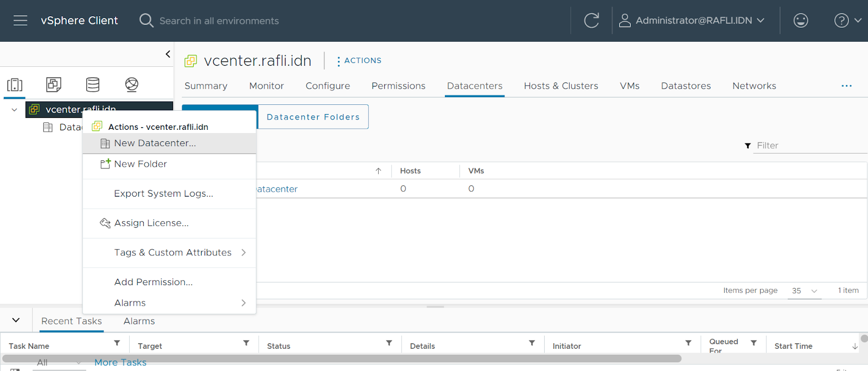Expand the help menu chevron

[x=858, y=21]
